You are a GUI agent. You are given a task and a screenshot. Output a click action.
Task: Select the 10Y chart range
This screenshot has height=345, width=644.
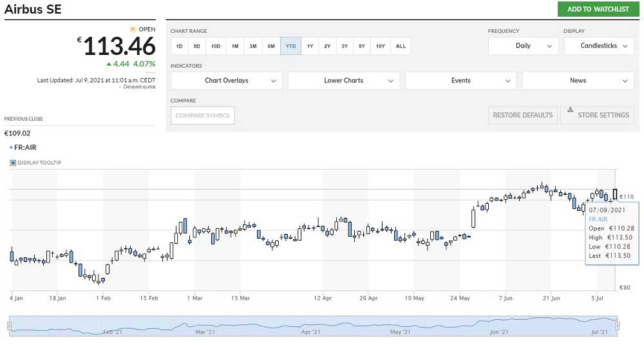[x=381, y=46]
